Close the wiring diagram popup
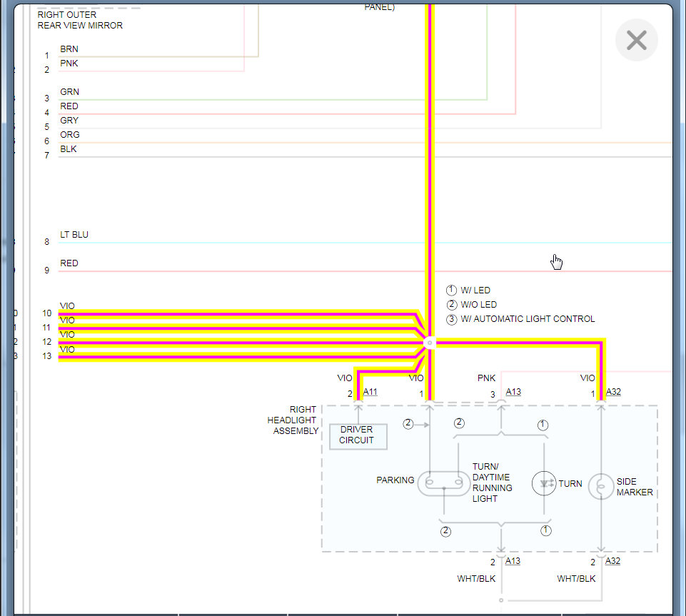686x616 pixels. pos(636,40)
